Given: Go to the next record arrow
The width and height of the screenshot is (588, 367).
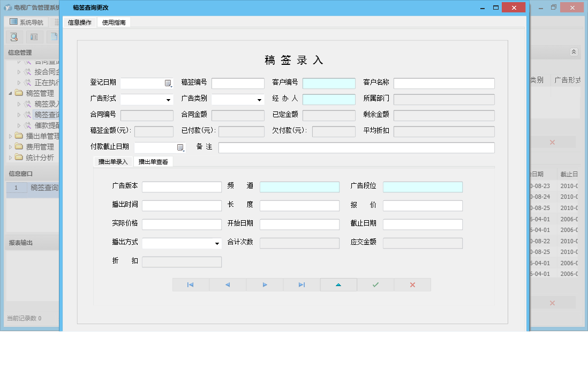Looking at the screenshot, I should click(265, 285).
